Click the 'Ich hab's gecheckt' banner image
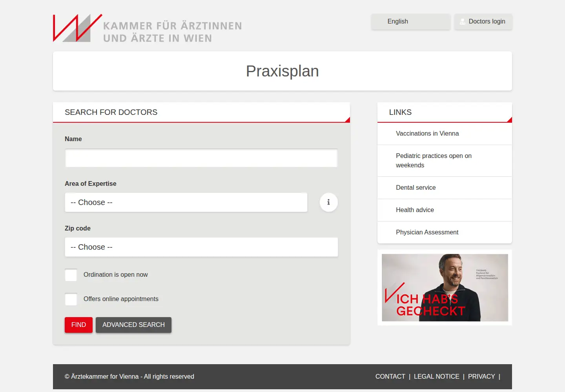The image size is (565, 392). click(445, 288)
